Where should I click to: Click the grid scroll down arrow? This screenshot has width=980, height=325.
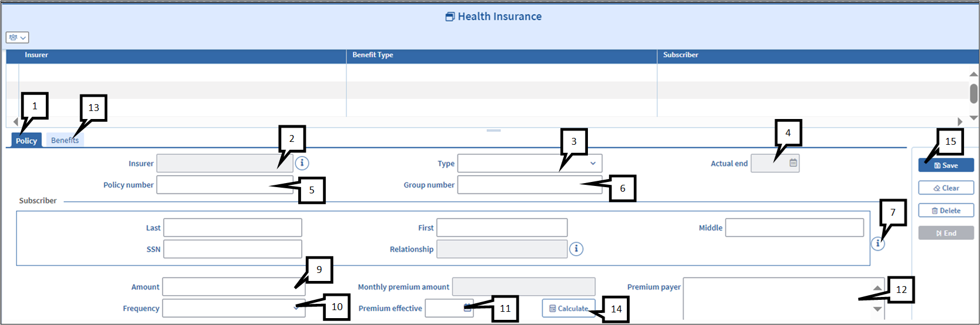point(974,117)
